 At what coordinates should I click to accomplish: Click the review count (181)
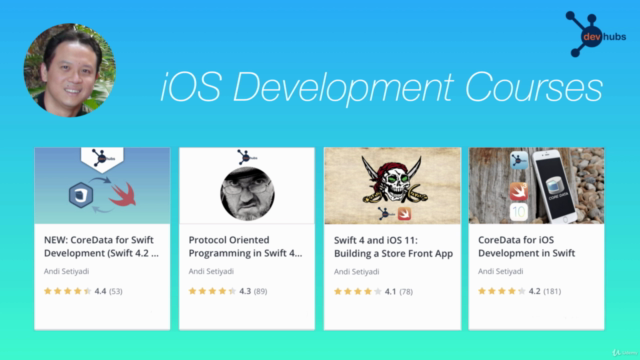pyautogui.click(x=552, y=291)
